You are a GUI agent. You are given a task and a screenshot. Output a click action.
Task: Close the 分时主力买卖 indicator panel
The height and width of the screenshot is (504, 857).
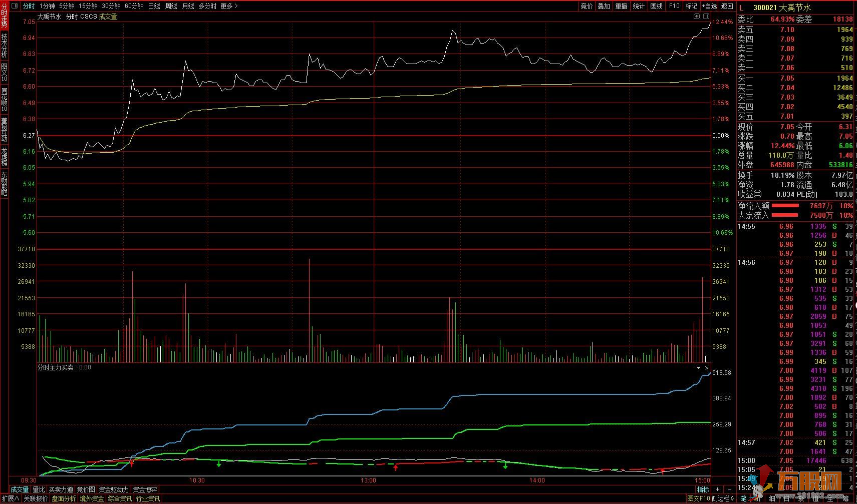pyautogui.click(x=707, y=368)
